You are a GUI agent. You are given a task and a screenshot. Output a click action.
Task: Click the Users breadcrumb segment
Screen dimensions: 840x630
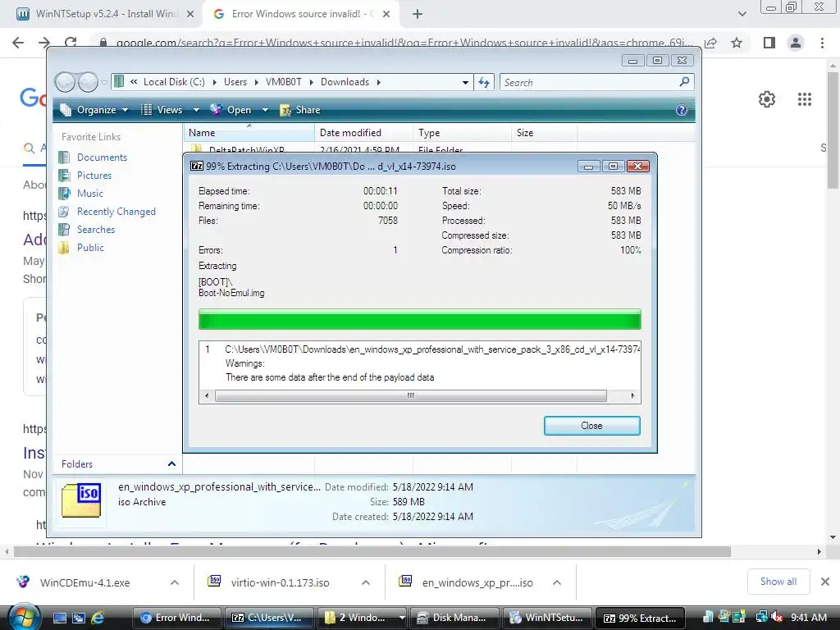click(235, 82)
